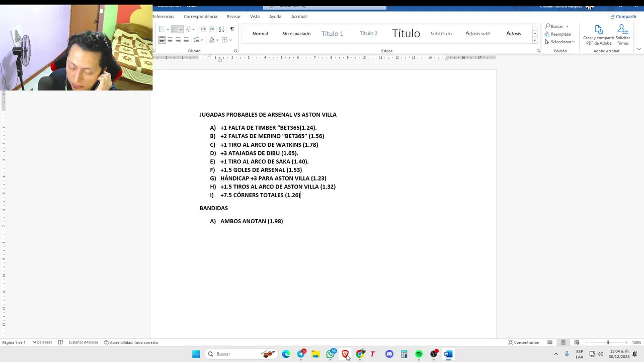Switch to Read Mode view icon

pyautogui.click(x=550, y=342)
